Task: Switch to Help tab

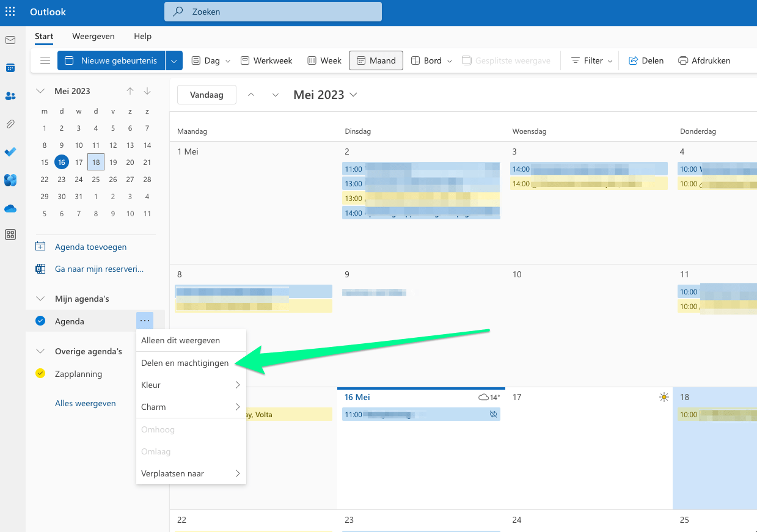Action: tap(142, 36)
